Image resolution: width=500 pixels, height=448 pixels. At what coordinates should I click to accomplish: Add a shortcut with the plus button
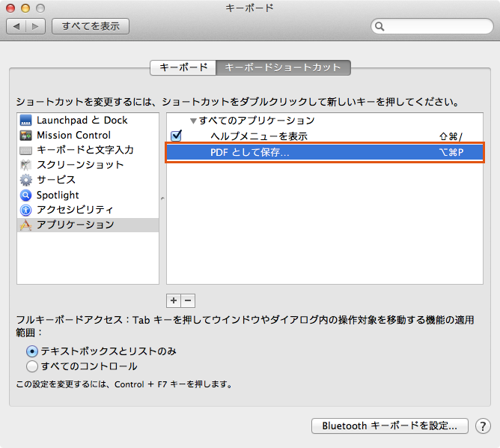click(174, 300)
